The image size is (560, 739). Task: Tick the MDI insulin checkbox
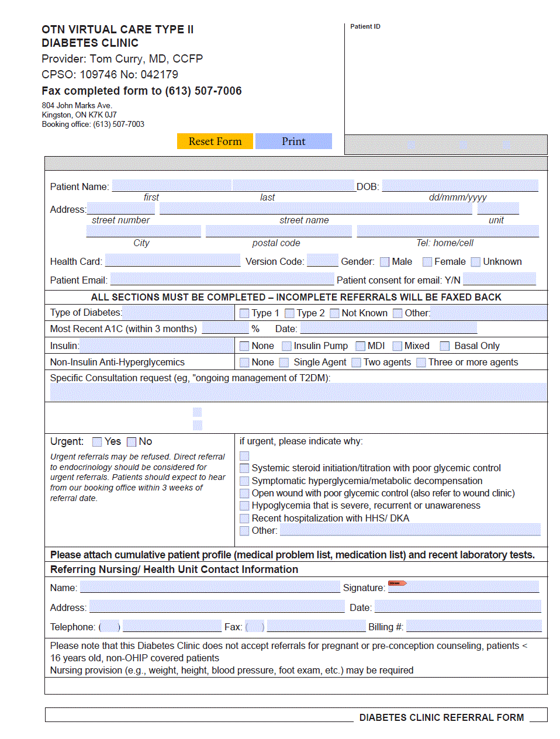pos(360,346)
